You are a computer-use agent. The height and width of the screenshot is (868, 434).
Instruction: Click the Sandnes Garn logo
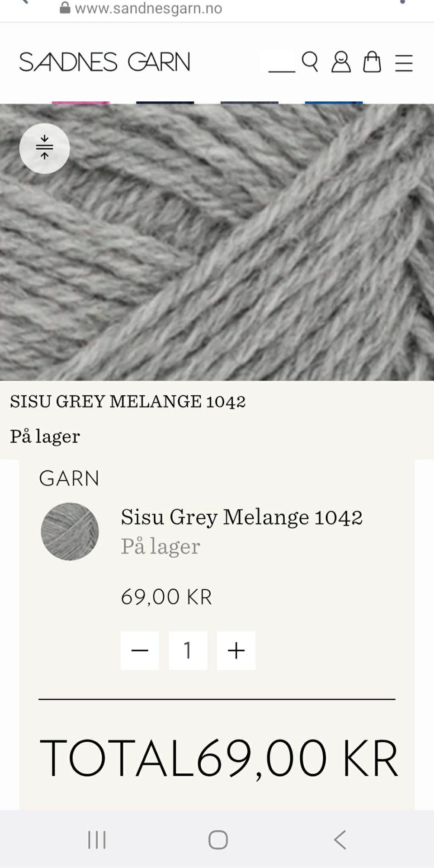pos(104,62)
